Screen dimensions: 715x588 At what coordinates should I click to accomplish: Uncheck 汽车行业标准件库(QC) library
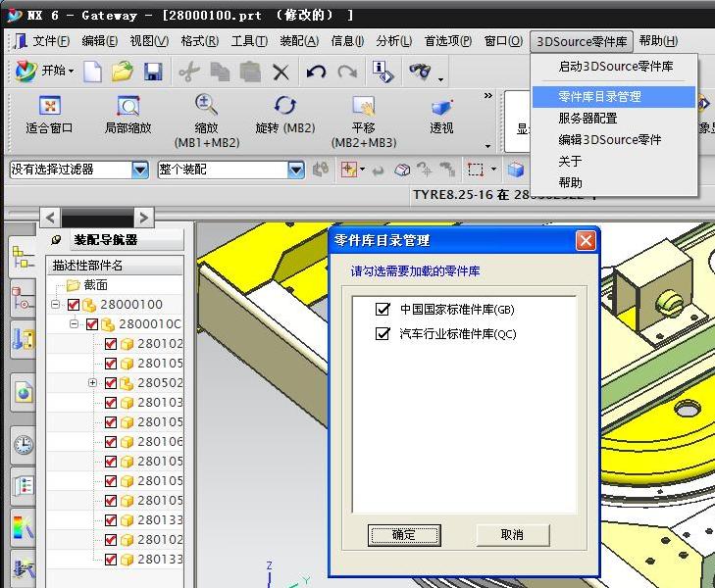click(383, 334)
